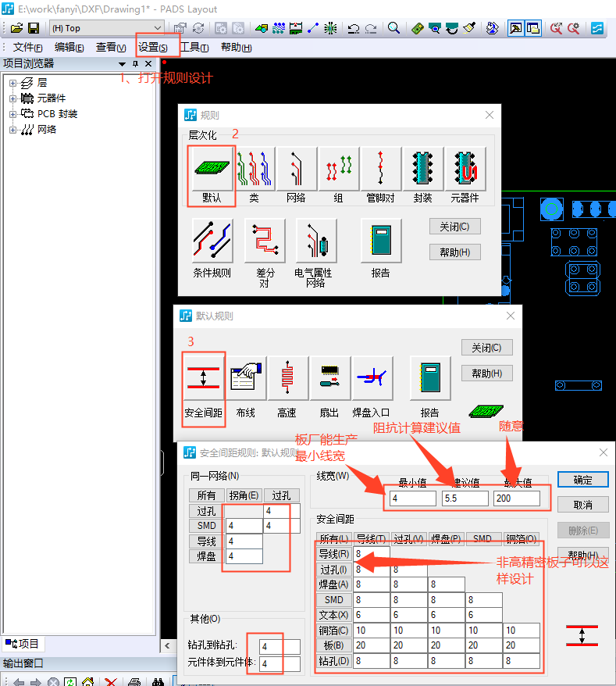Toggle the Output Window toolbar icon
The image size is (616, 686).
(516, 28)
